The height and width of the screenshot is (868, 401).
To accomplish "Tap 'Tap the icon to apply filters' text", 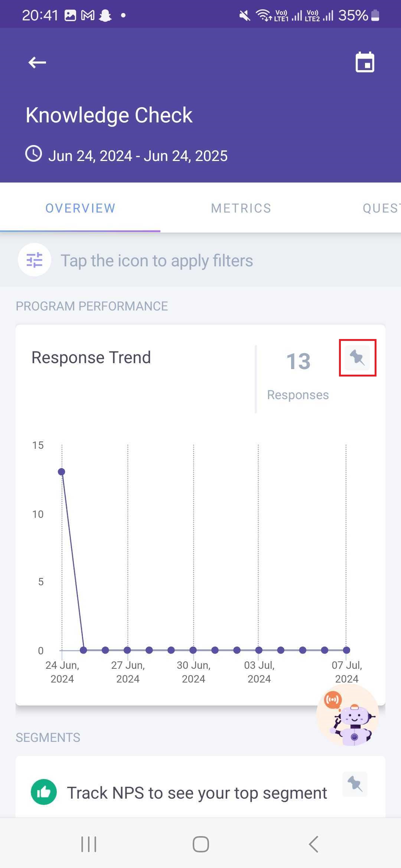I will point(157,260).
